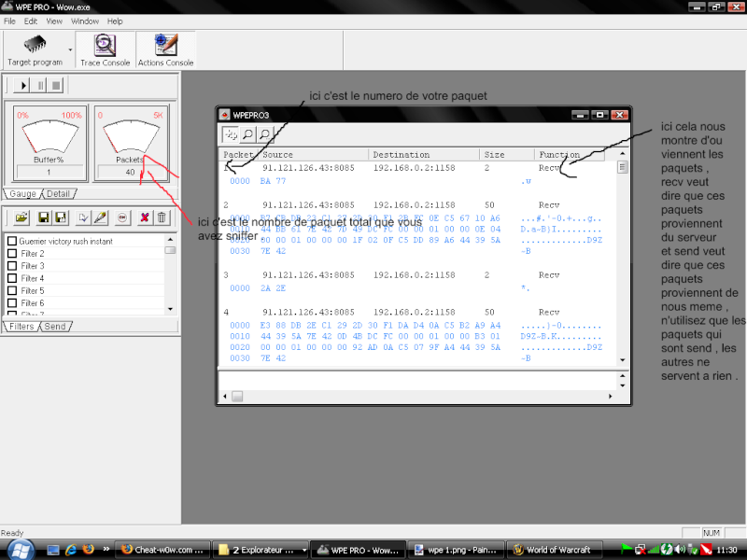Switch to Cheat-w0w.com taskbar window
The height and width of the screenshot is (560, 747).
162,550
